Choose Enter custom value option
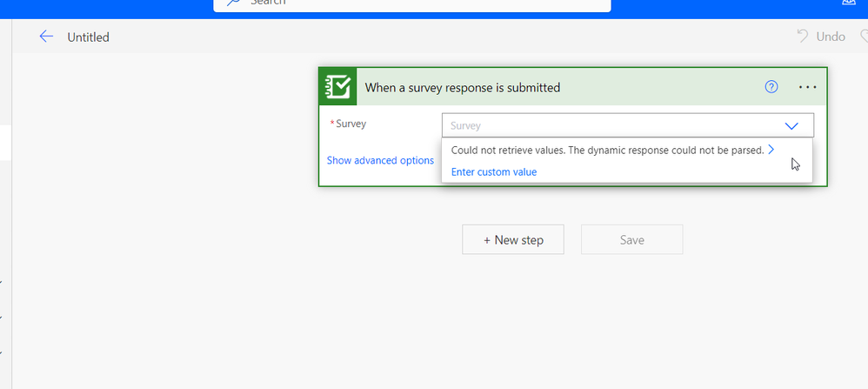Screen dimensions: 868x389 [x=494, y=172]
